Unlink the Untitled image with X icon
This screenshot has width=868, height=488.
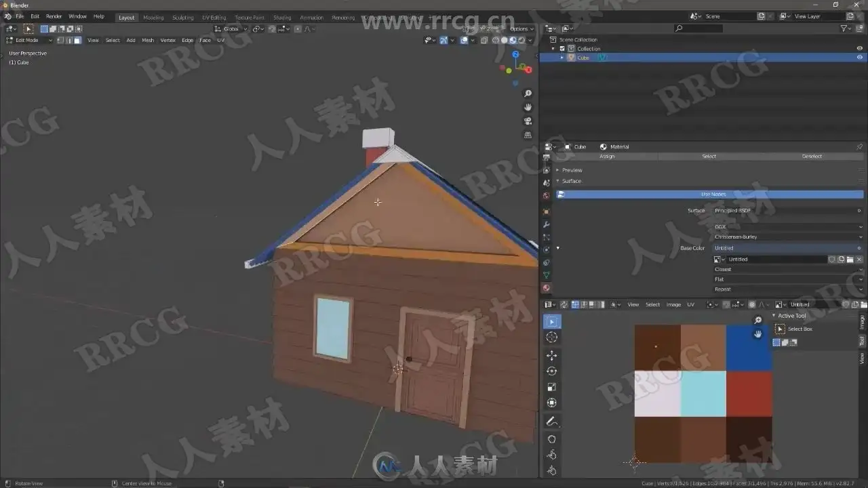(859, 259)
